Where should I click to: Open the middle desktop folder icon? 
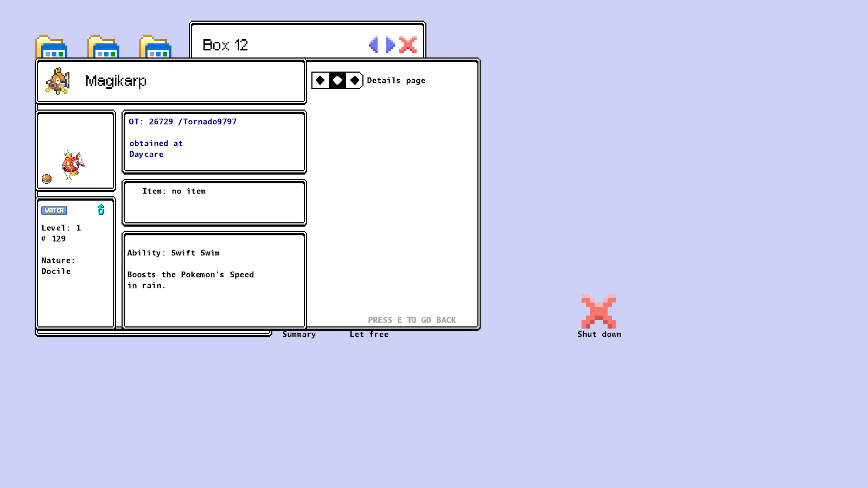click(x=103, y=47)
